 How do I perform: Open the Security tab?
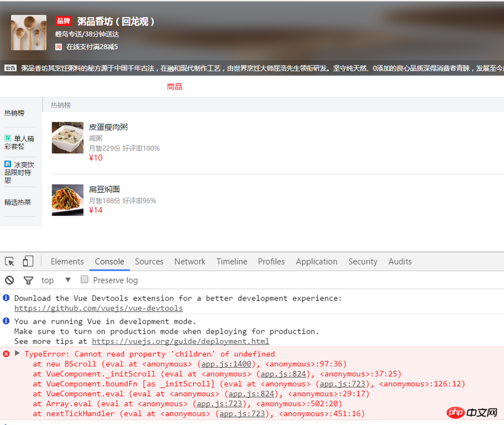point(363,261)
